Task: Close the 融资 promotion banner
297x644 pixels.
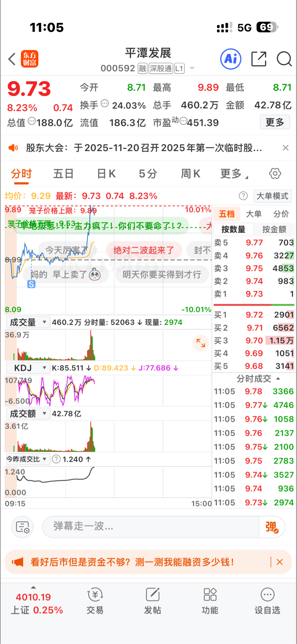Action: (x=280, y=562)
